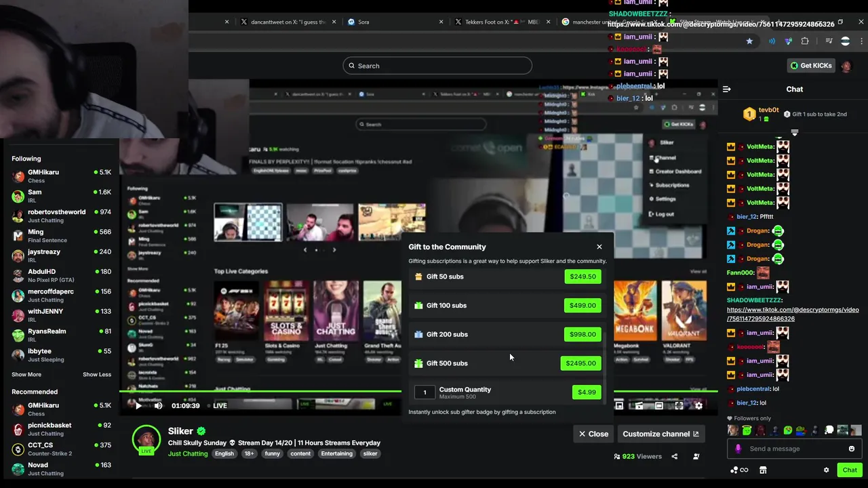
Task: Click the play button on the video player
Action: coord(138,406)
